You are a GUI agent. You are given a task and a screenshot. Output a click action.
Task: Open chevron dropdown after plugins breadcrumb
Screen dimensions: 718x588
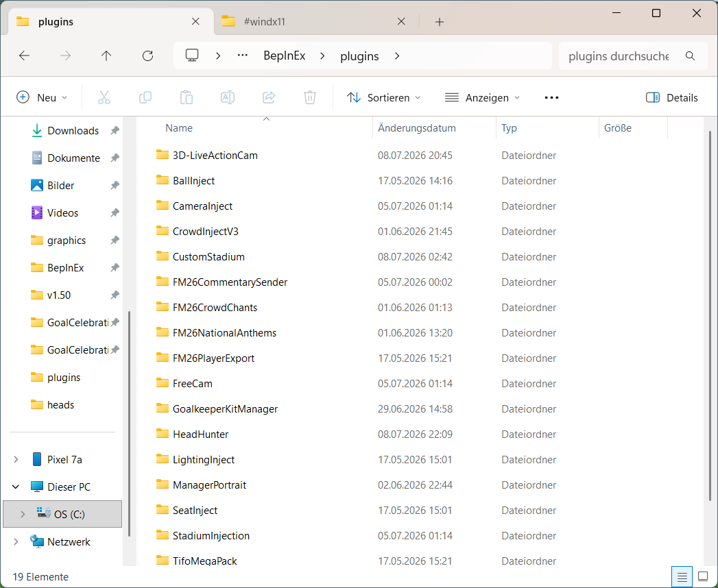pyautogui.click(x=397, y=56)
